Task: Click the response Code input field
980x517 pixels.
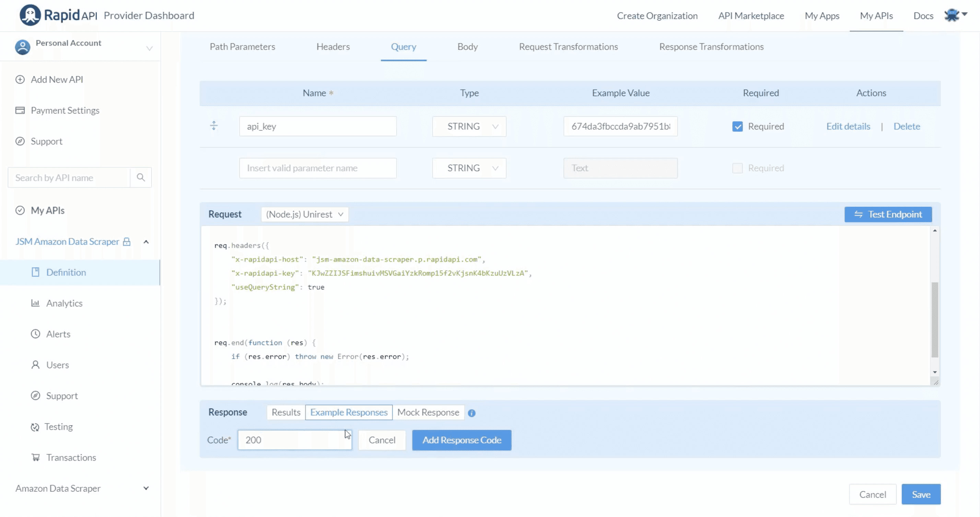Action: [294, 440]
